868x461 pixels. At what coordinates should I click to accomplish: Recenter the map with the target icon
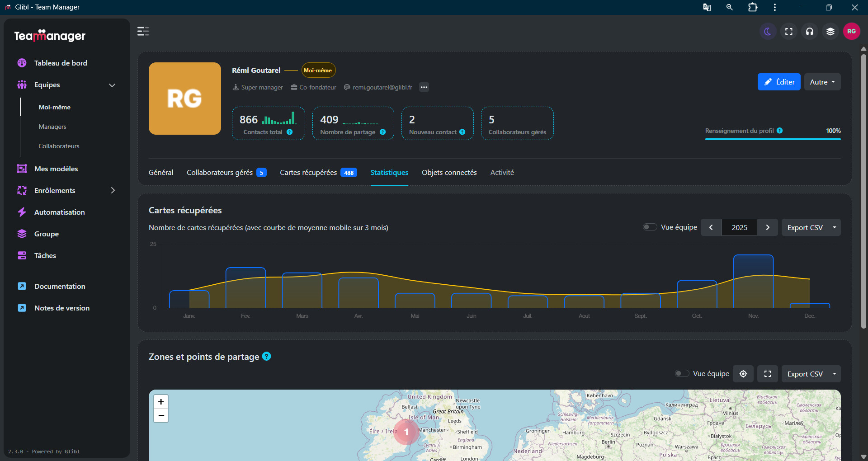coord(743,374)
